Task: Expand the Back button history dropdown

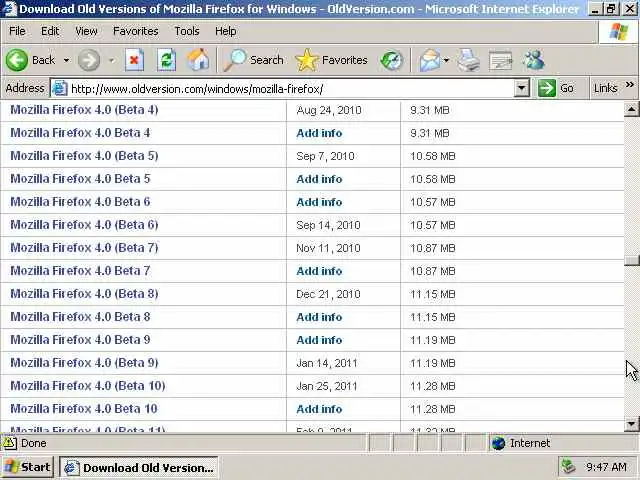Action: coord(66,60)
